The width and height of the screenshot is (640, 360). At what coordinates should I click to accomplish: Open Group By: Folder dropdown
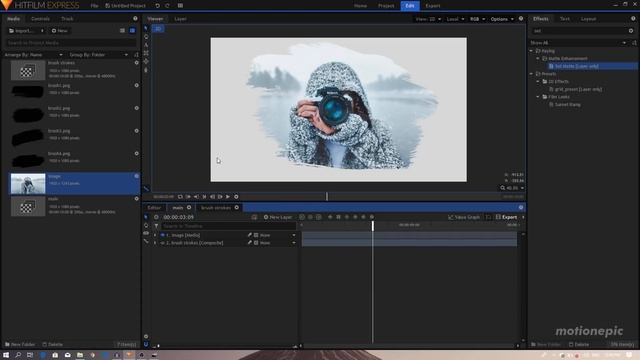(x=98, y=55)
